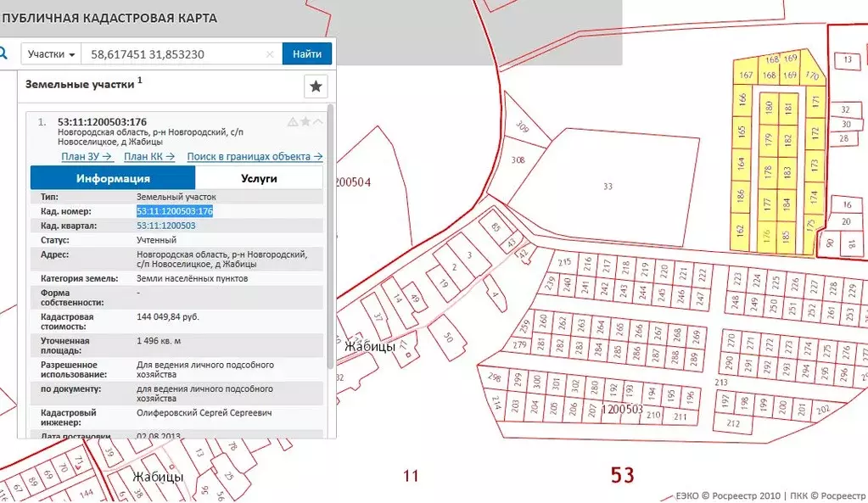
Task: Add parcel 176 to favorites star
Action: coord(305,122)
